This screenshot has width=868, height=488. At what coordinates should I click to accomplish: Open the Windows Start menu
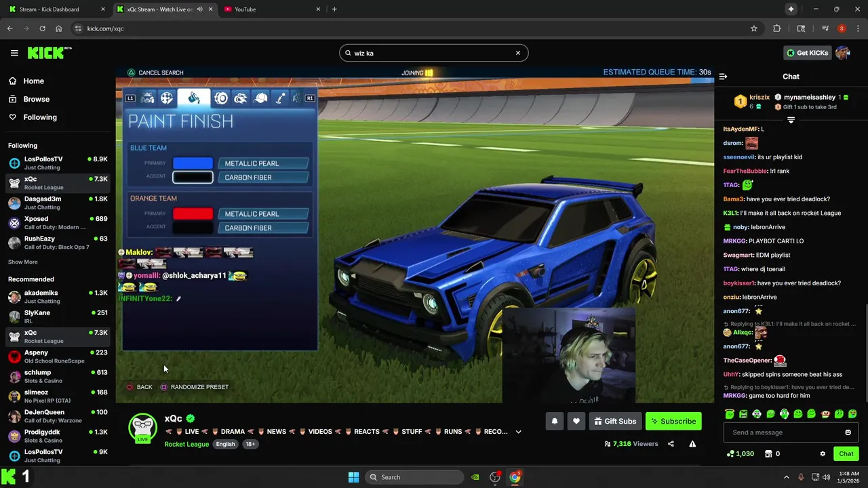353,477
